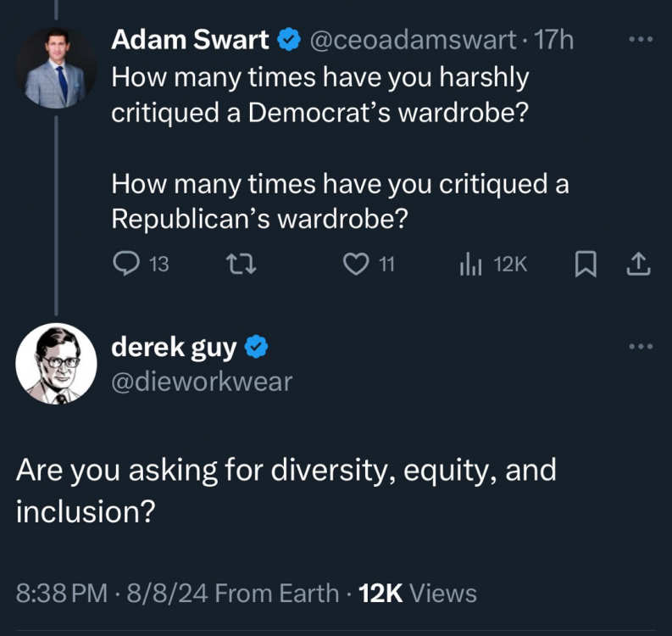Tap the share upload icon
Screen dimensions: 672x636
[x=636, y=265]
